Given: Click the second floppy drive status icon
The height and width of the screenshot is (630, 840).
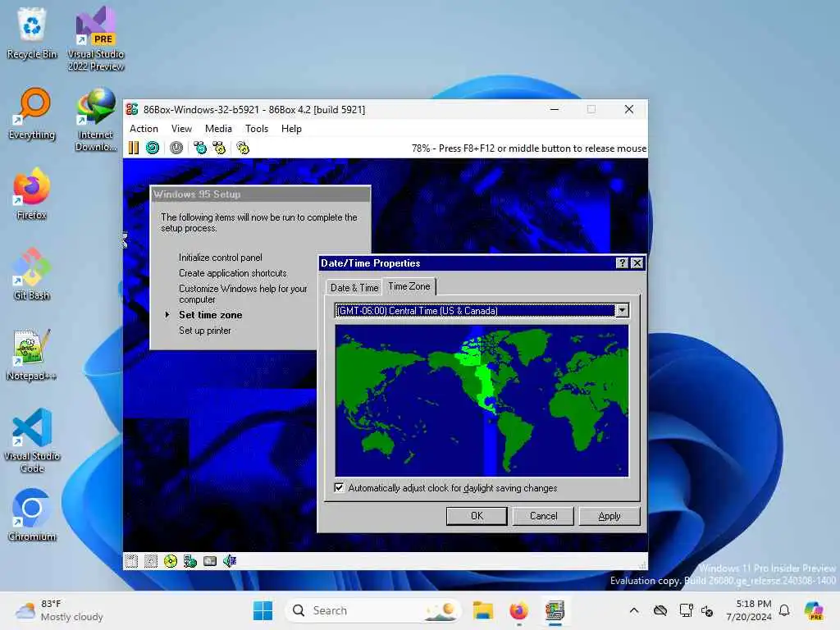Looking at the screenshot, I should click(151, 561).
